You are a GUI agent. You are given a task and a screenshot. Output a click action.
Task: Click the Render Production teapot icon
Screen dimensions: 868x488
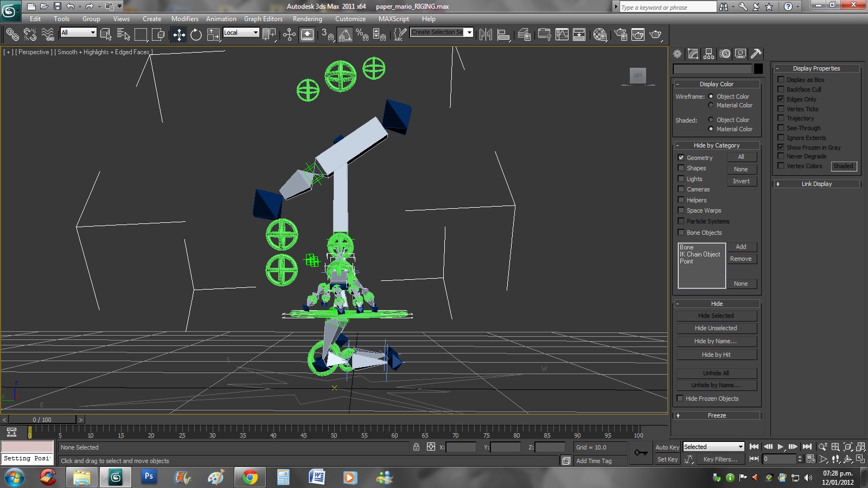[655, 35]
